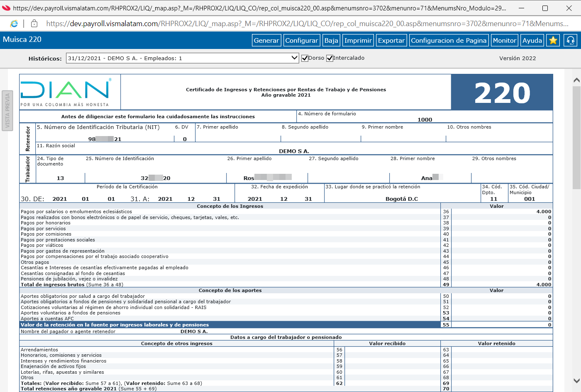Screen dimensions: 581x392
Task: Open the Históricos dropdown list
Action: click(x=183, y=58)
